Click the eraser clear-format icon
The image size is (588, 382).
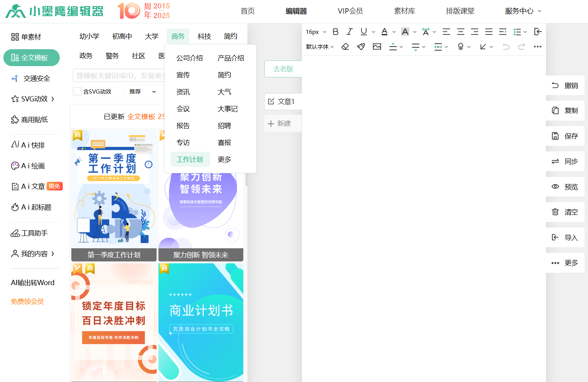[x=345, y=47]
